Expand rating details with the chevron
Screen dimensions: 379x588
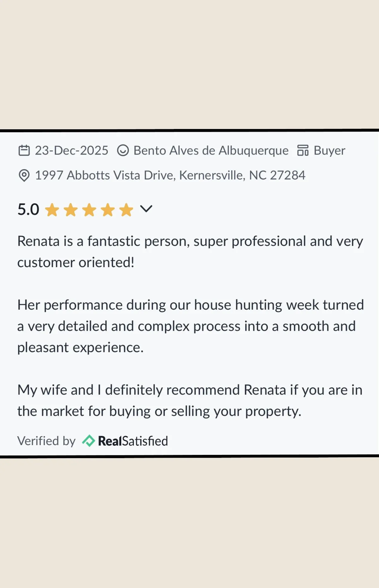point(146,209)
